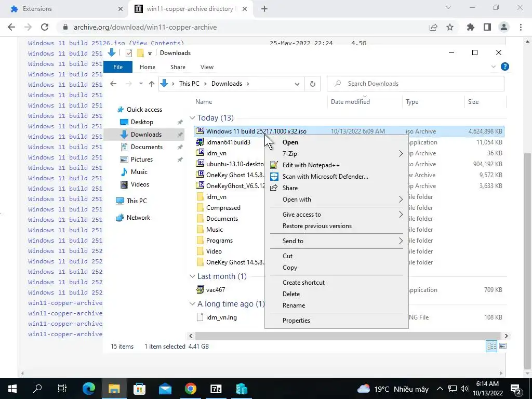Screen dimensions: 532x399
Task: Reload the archive.org page
Action: pyautogui.click(x=45, y=27)
